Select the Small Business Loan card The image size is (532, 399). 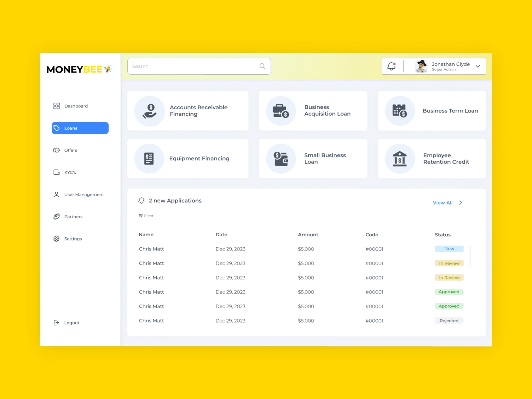313,158
